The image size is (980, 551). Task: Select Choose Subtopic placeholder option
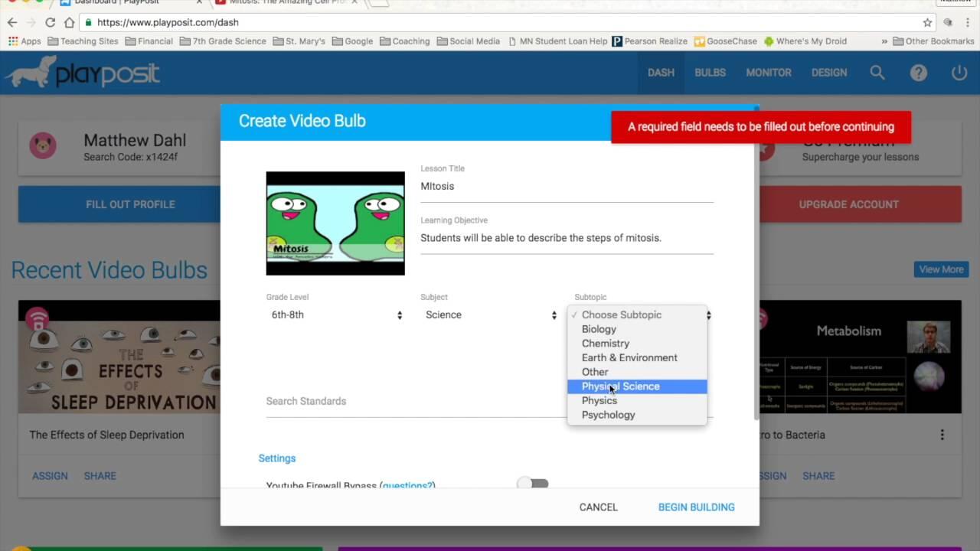pos(637,315)
